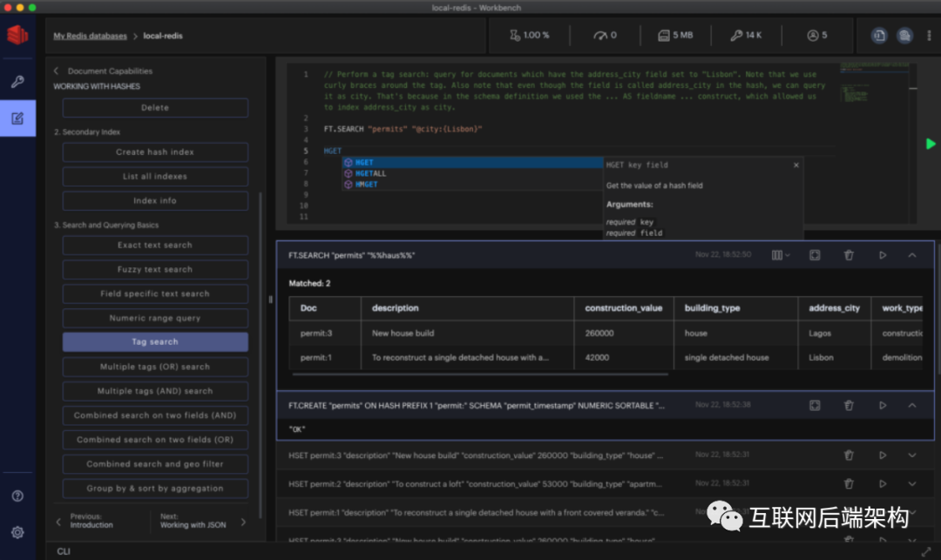
Task: Click Field specific text search button
Action: click(155, 293)
